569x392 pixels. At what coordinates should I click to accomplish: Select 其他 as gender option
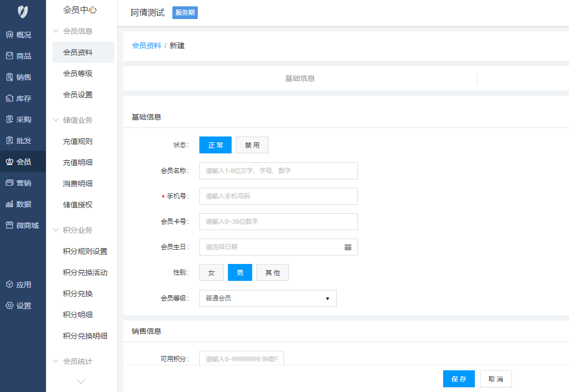coord(272,273)
